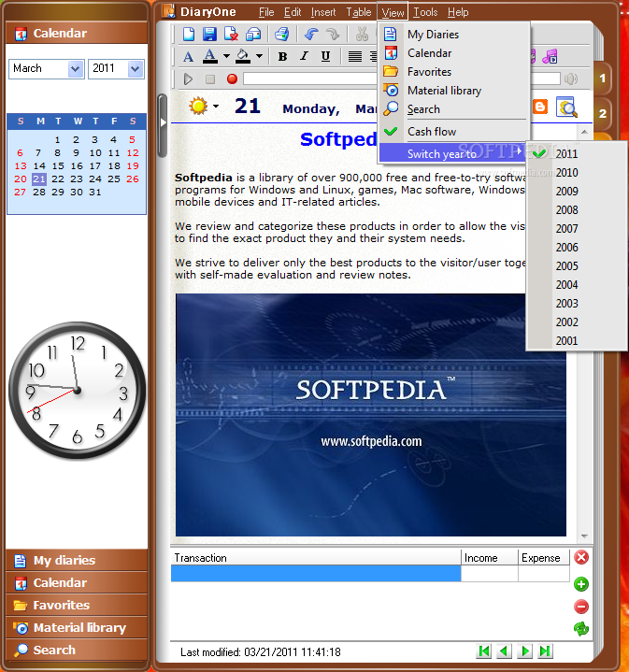629x672 pixels.
Task: Open the weather dropdown arrow beside the sun
Action: coord(216,106)
